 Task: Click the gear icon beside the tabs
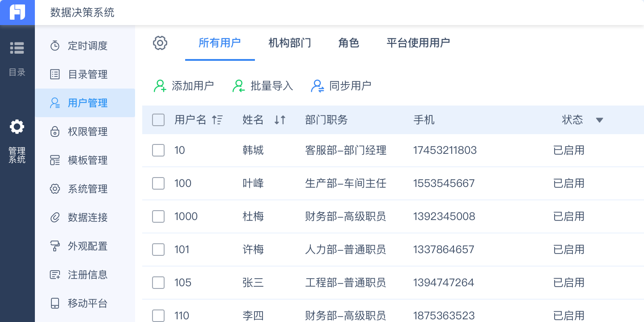(x=160, y=43)
